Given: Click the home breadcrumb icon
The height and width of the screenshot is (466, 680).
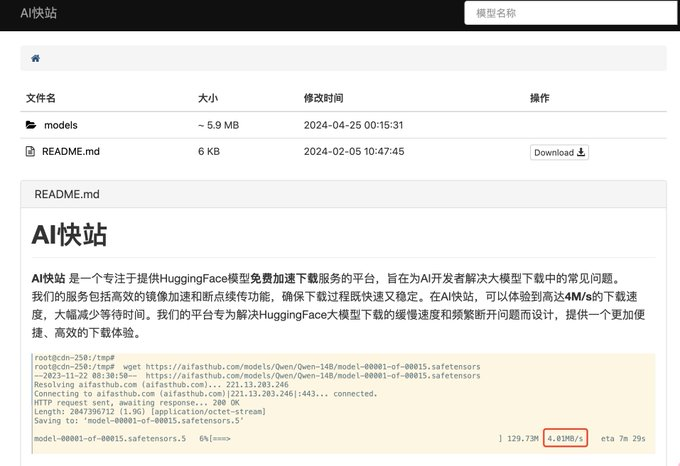Looking at the screenshot, I should click(36, 58).
